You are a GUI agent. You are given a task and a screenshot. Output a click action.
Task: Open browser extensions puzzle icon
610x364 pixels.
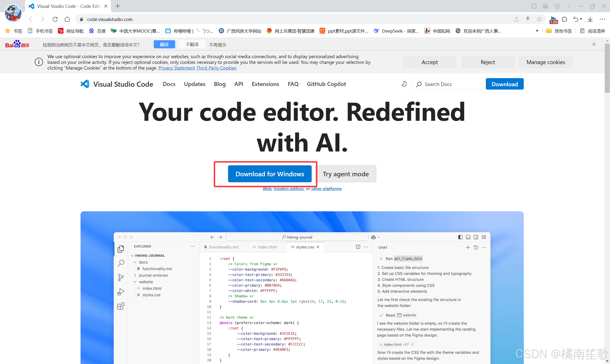[564, 19]
